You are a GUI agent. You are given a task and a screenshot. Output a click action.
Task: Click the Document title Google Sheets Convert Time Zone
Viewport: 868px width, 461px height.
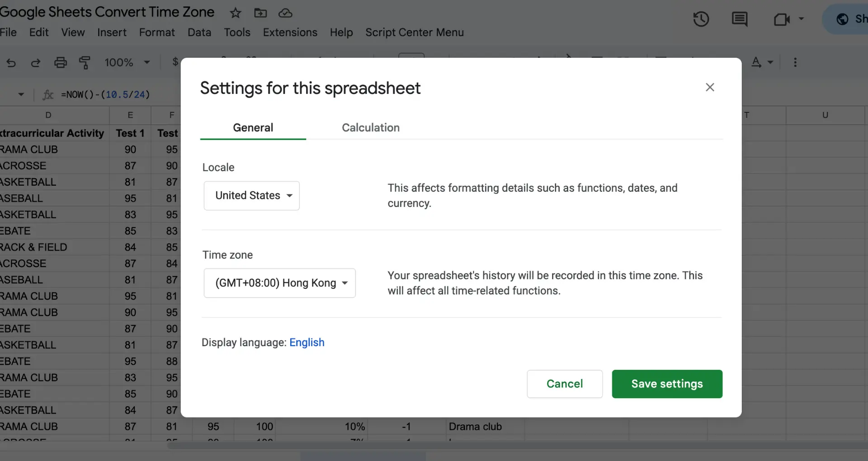(107, 12)
